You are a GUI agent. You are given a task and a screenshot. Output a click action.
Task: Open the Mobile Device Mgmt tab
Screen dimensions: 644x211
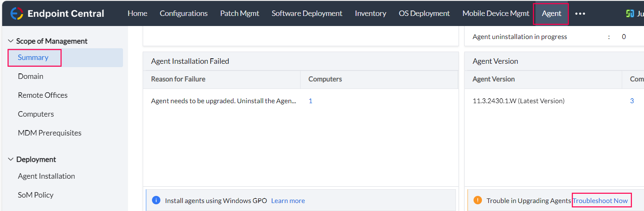click(496, 13)
